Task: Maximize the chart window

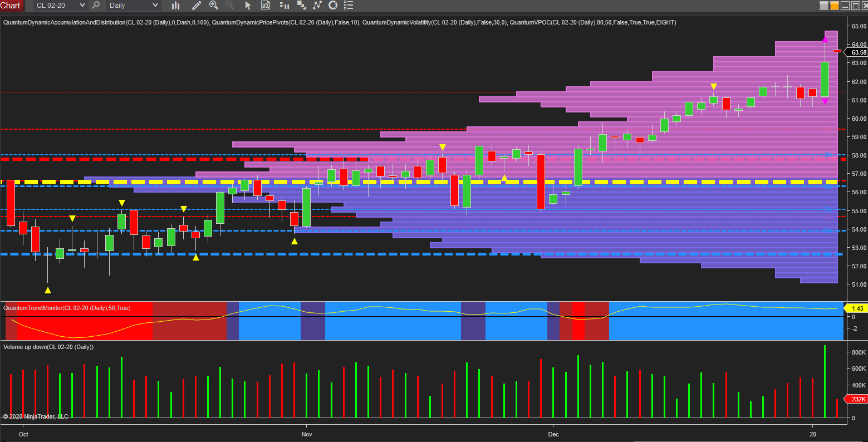Action: (855, 6)
